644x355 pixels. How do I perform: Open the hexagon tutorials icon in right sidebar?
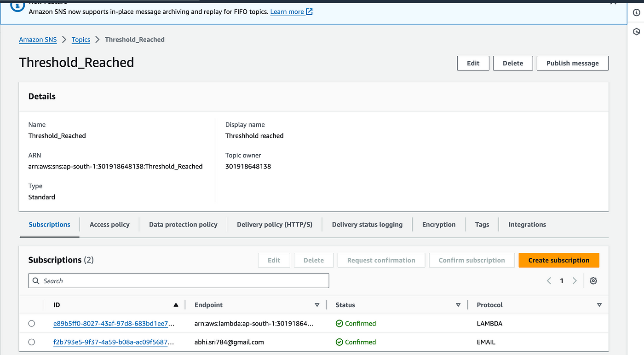point(636,32)
